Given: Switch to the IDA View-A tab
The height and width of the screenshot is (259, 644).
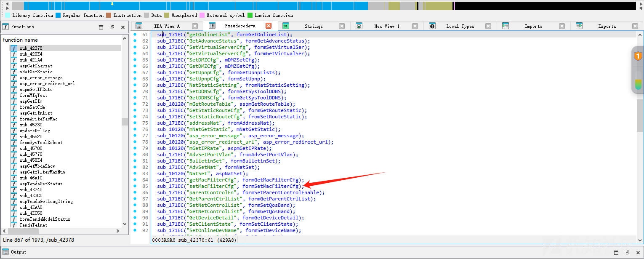Looking at the screenshot, I should pos(167,26).
